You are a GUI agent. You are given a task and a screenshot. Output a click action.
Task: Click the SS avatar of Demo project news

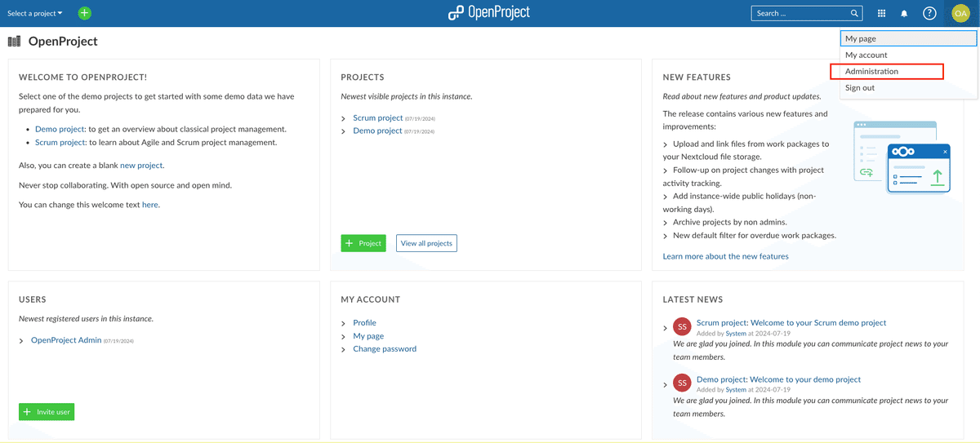[682, 383]
